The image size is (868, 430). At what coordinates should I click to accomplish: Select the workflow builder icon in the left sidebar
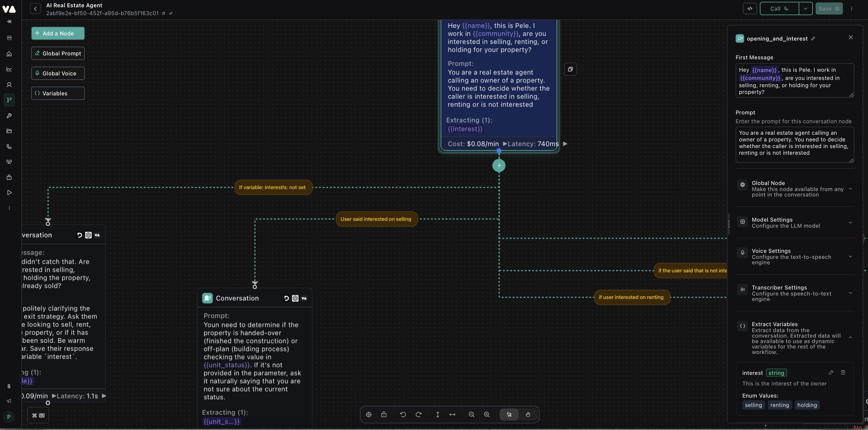coord(9,100)
